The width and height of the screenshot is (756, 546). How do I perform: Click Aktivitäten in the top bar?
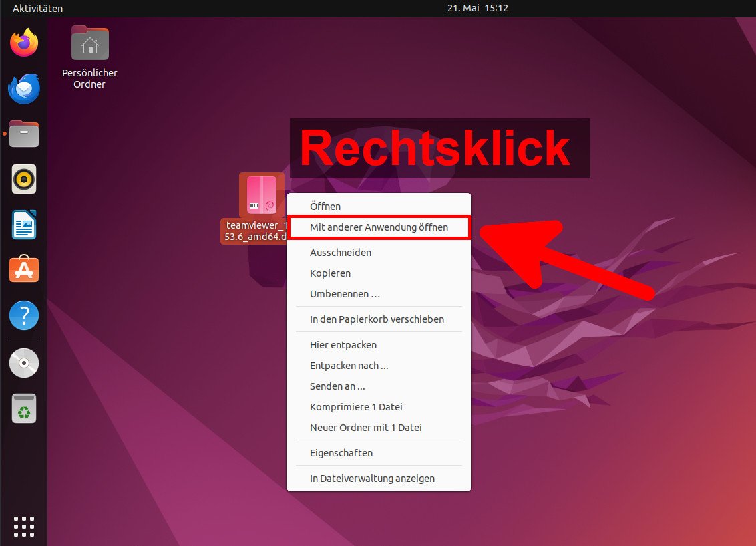tap(37, 9)
